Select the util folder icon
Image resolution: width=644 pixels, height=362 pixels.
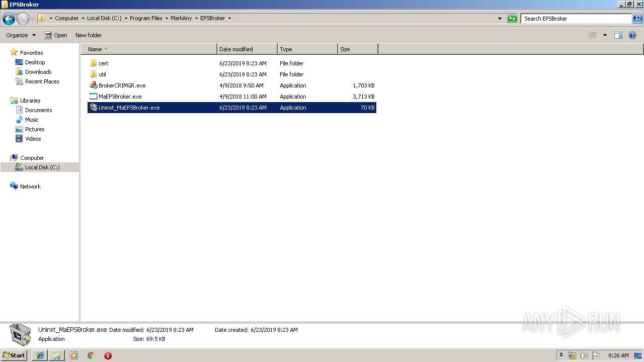[93, 74]
